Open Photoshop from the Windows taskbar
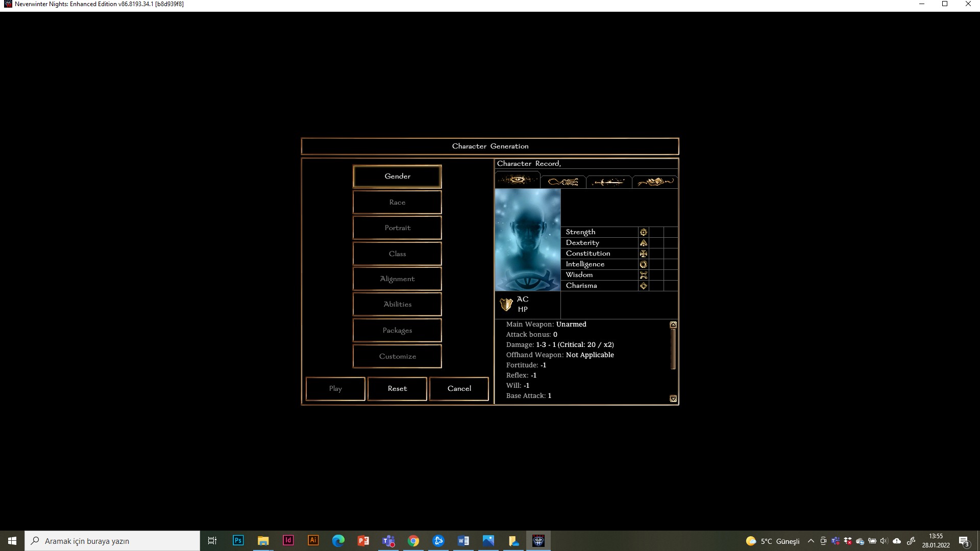Screen dimensions: 980x551 pos(238,541)
